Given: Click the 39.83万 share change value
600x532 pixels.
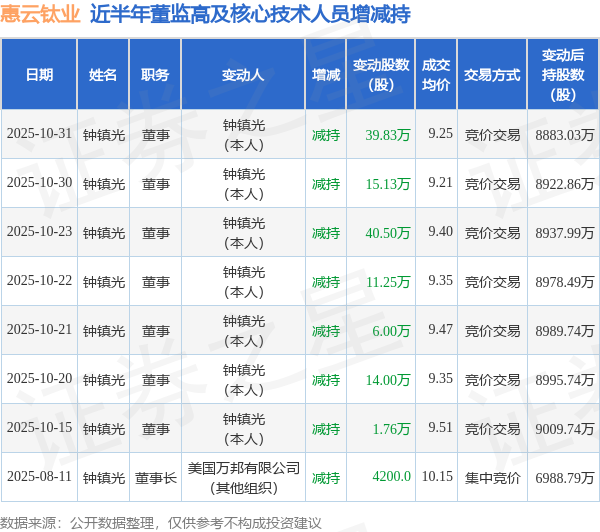Looking at the screenshot, I should pyautogui.click(x=388, y=135).
